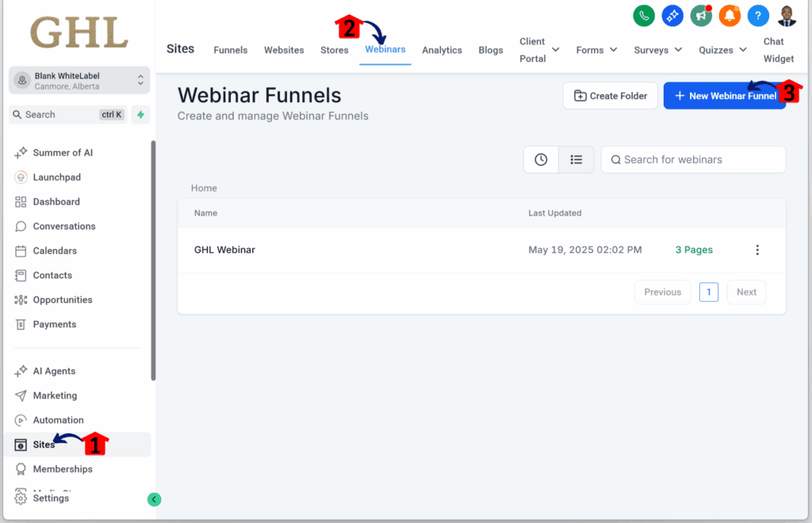Select page 1 in pagination
The image size is (812, 523).
708,292
